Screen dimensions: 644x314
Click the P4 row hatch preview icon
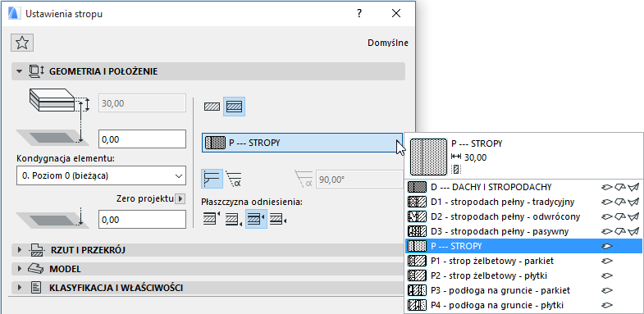[418, 305]
